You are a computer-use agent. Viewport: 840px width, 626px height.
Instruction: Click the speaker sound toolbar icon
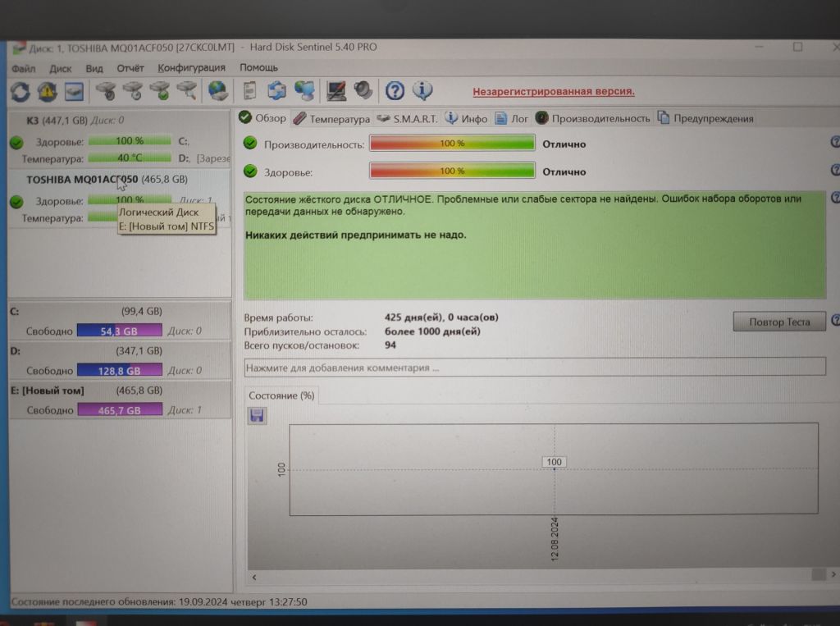point(363,90)
